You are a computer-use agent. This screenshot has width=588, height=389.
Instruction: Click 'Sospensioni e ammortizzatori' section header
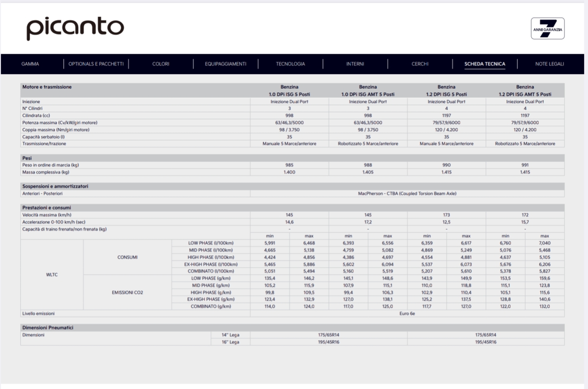click(x=55, y=186)
